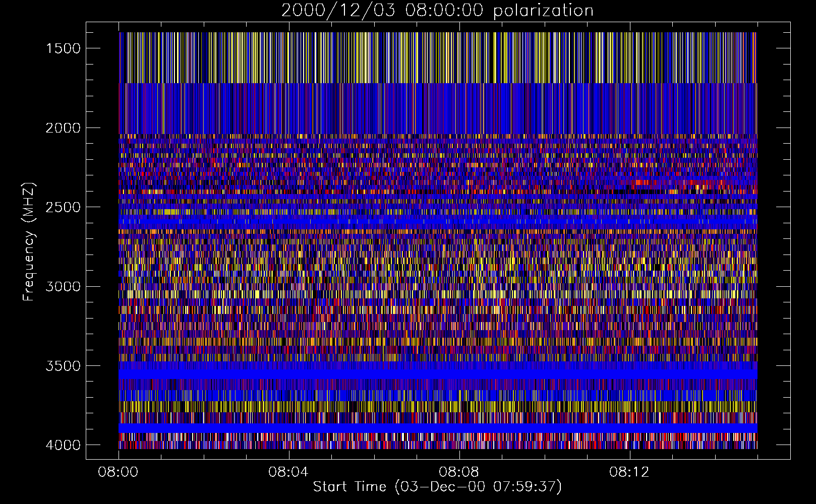The image size is (816, 504).
Task: Click the 08:04 time tick label
Action: click(288, 472)
